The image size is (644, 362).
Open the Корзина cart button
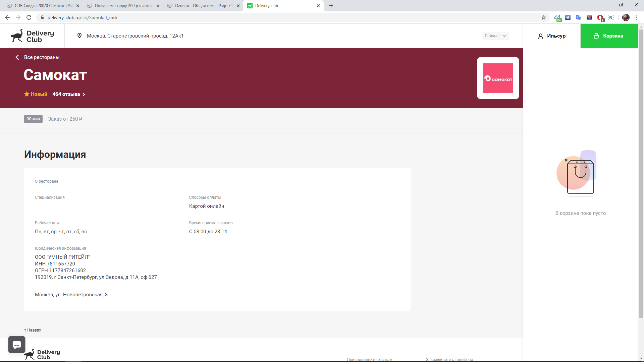tap(609, 36)
